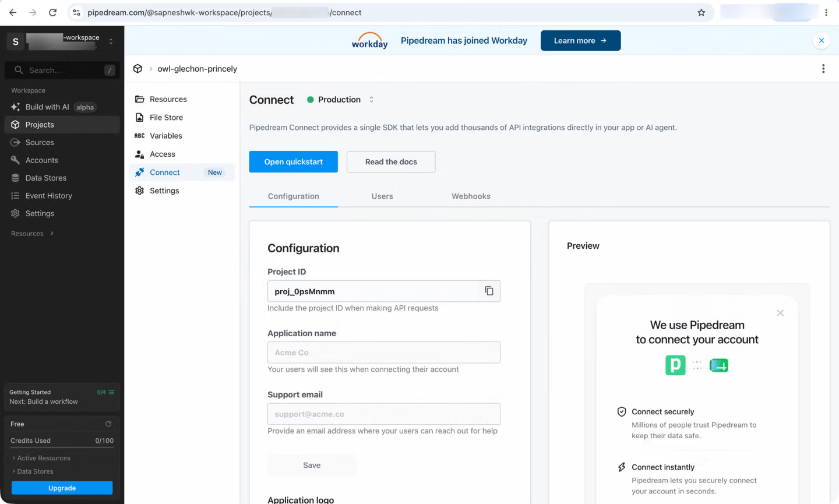Click the workspace Settings gear icon
839x504 pixels.
click(15, 213)
